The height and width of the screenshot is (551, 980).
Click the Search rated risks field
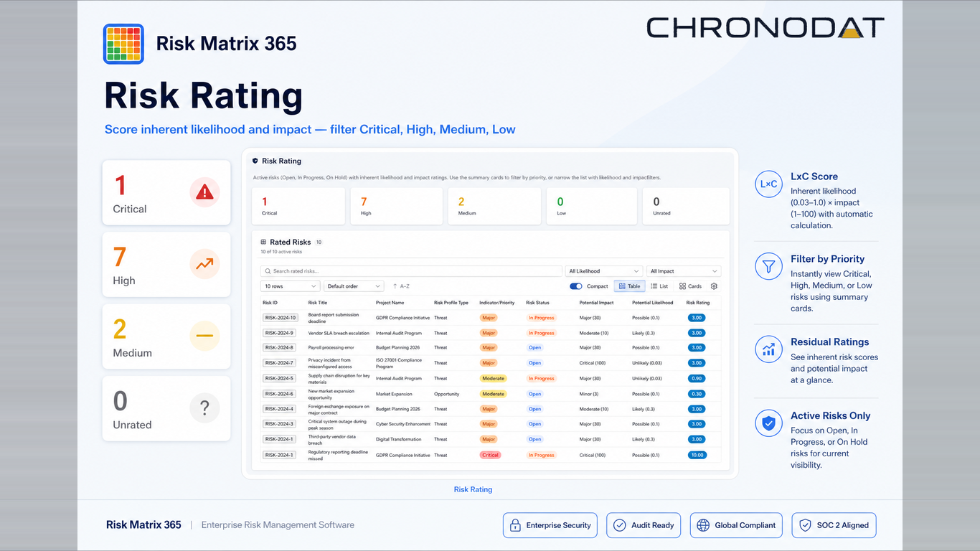(411, 271)
